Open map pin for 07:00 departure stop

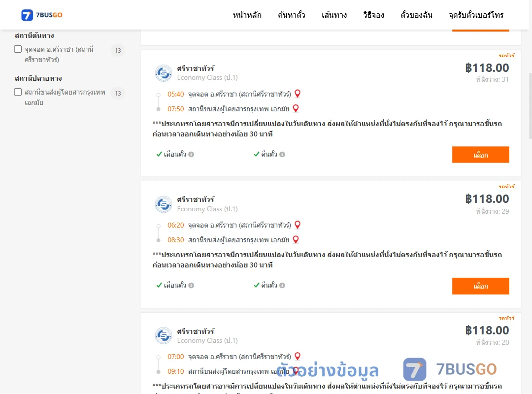298,356
